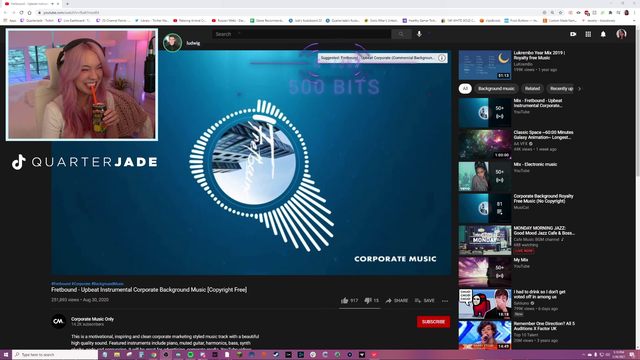Open the Windows Start menu
The height and width of the screenshot is (360, 640).
click(6, 355)
